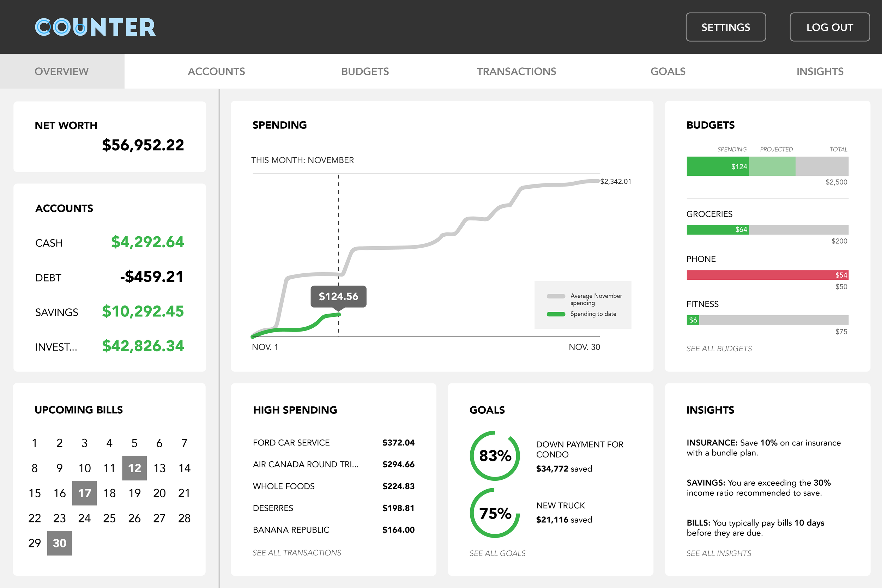This screenshot has height=588, width=882.
Task: Click the gray Average November spending legend swatch
Action: point(556,296)
